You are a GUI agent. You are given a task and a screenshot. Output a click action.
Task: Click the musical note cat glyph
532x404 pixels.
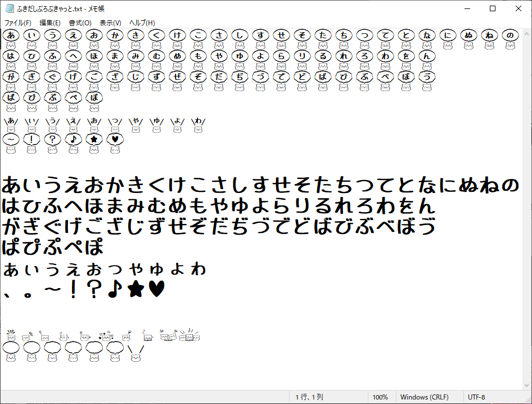click(73, 139)
